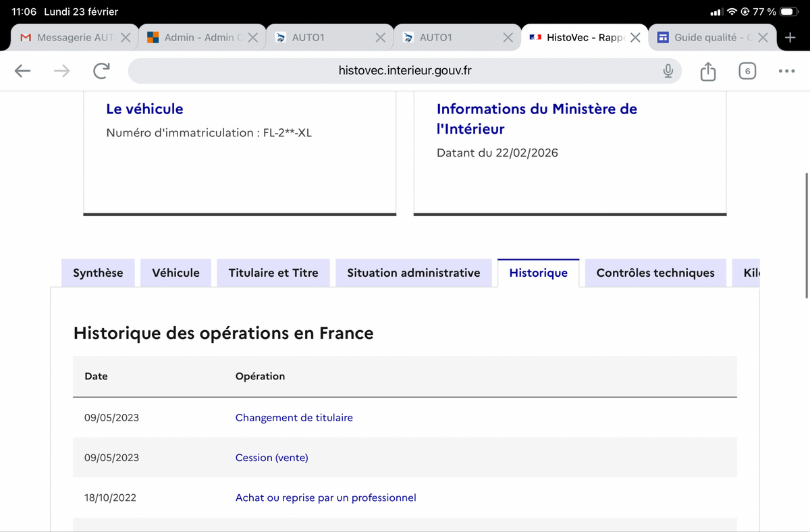Click the Changement de titulaire link

294,417
